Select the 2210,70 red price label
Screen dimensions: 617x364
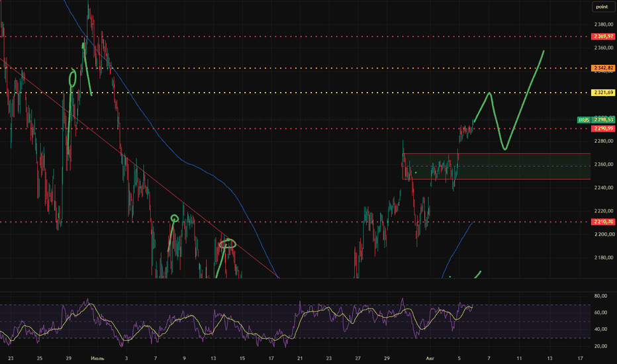(x=603, y=222)
